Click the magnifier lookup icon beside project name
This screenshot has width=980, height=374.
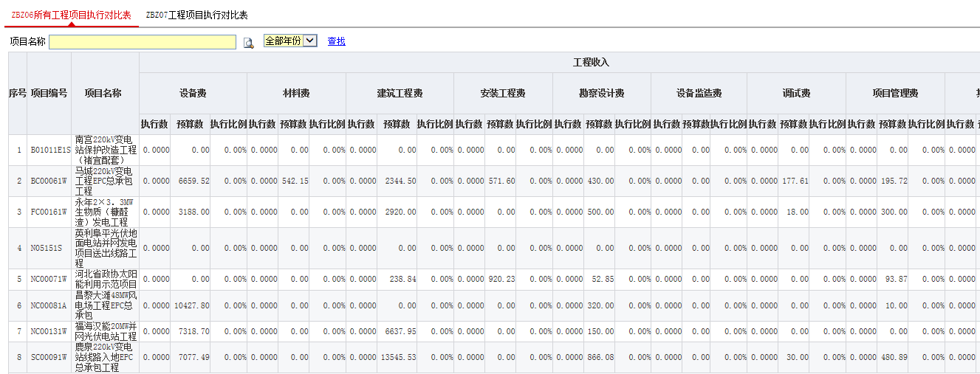249,43
